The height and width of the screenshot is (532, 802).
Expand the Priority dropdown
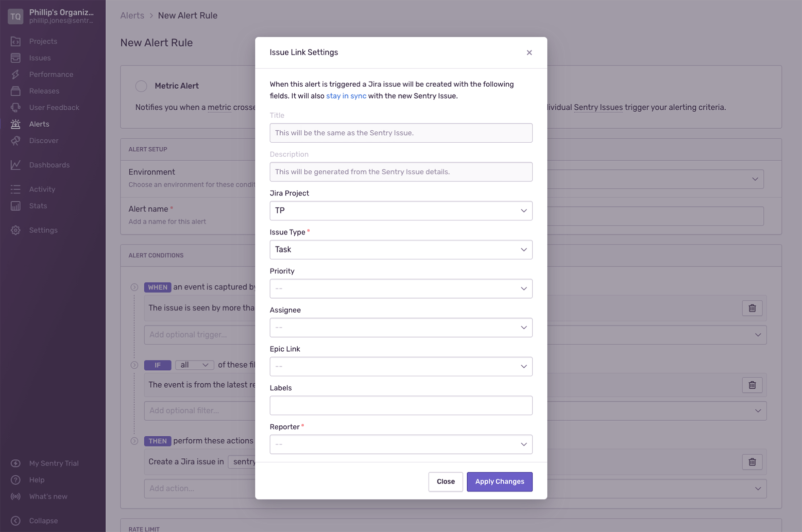click(400, 289)
